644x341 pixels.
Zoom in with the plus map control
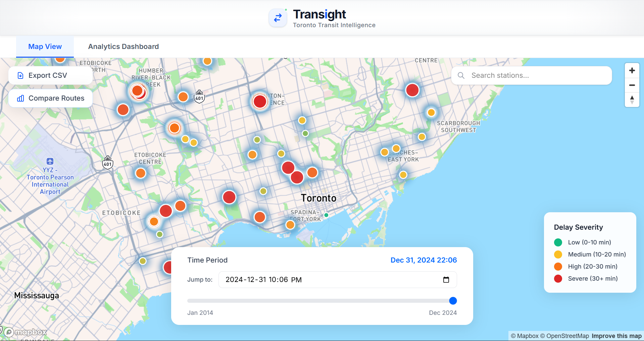coord(632,70)
